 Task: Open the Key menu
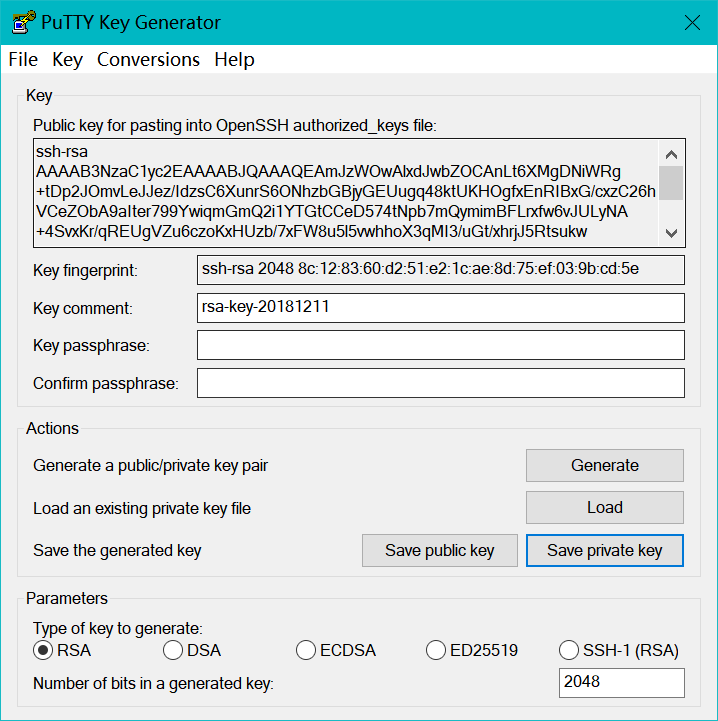[67, 60]
